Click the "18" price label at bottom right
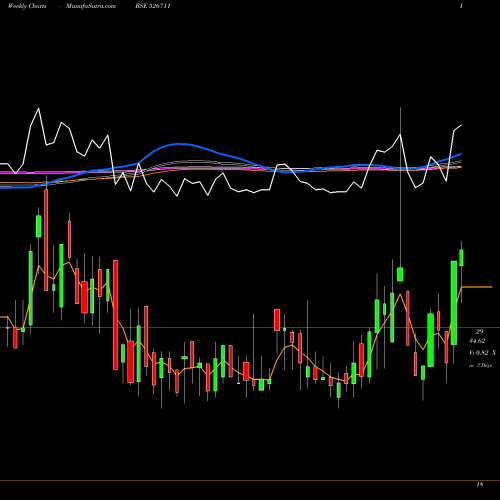Viewport: 500px width, 500px height. pyautogui.click(x=480, y=485)
